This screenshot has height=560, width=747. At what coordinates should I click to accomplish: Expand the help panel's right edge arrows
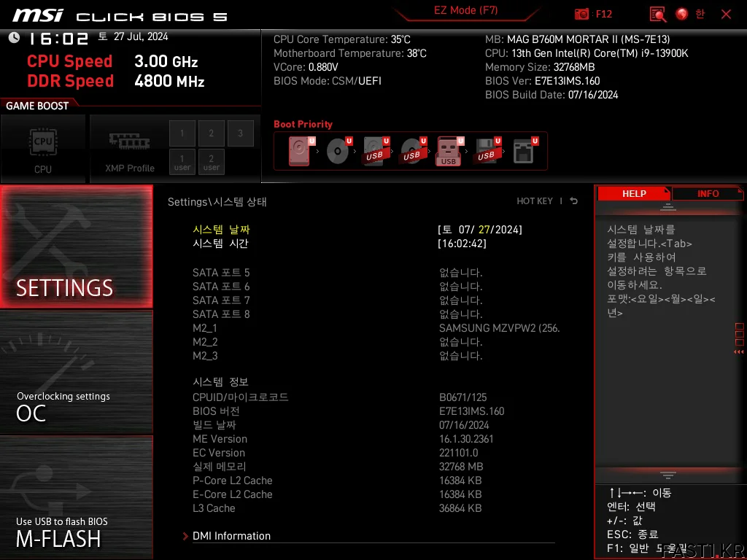(x=739, y=351)
